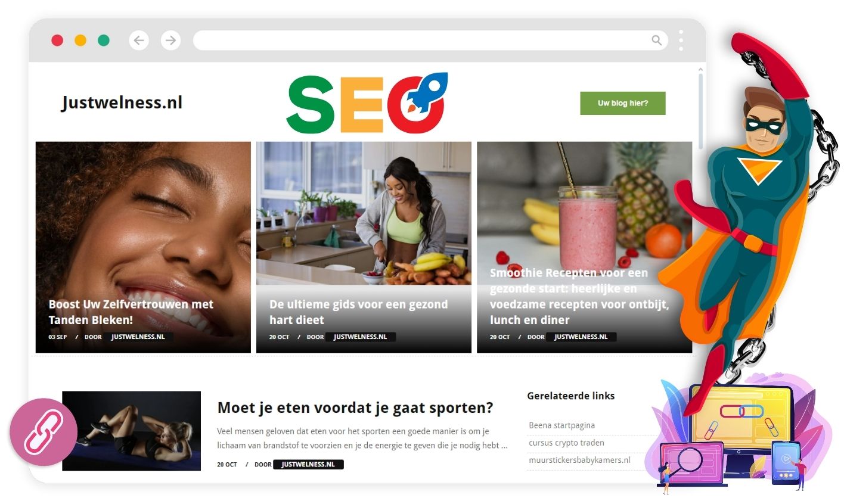
Task: Open the Justwelness.nl site title
Action: click(122, 102)
